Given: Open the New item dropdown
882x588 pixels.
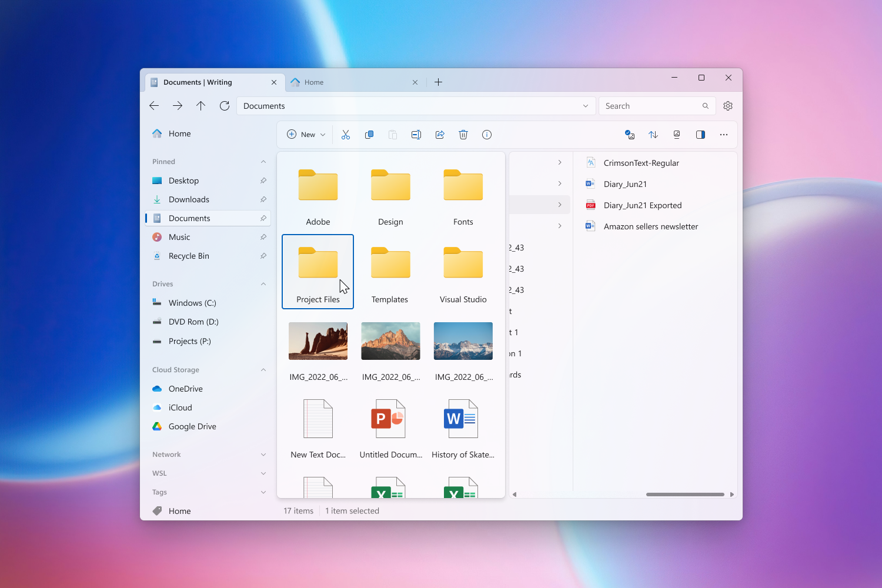Looking at the screenshot, I should [x=305, y=134].
